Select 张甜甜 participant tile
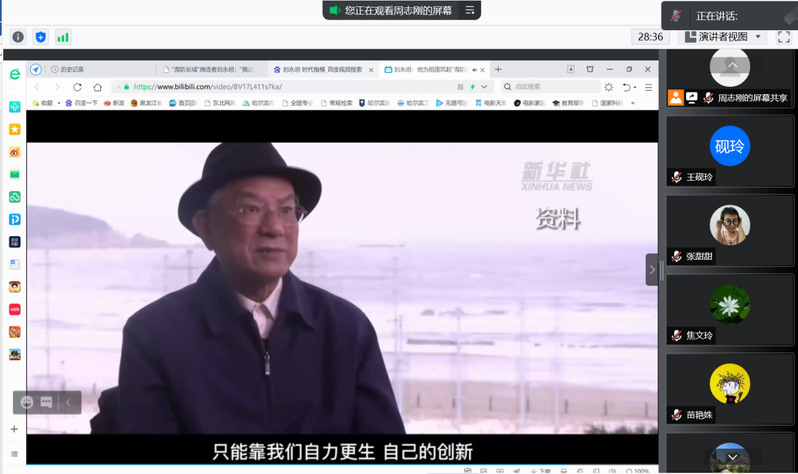Viewport: 798px width, 474px height. click(x=729, y=231)
